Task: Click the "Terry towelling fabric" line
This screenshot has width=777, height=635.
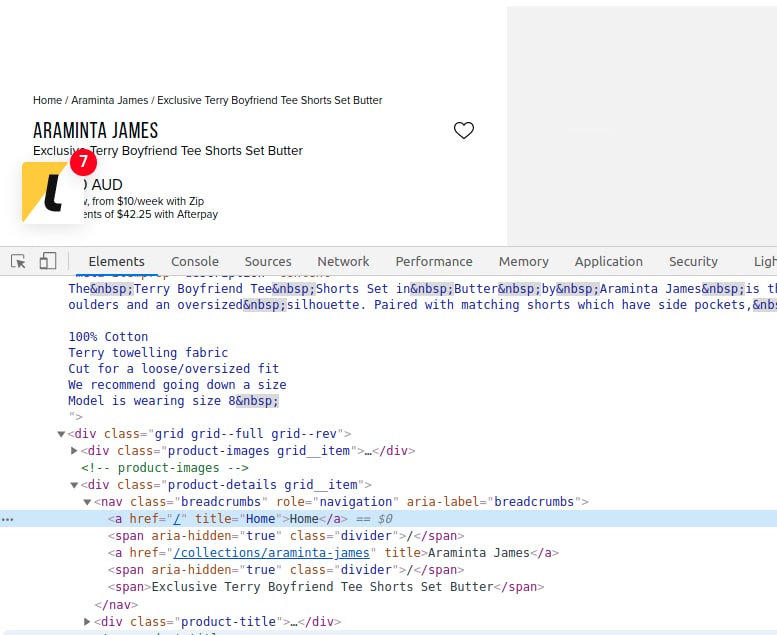Action: (x=148, y=352)
